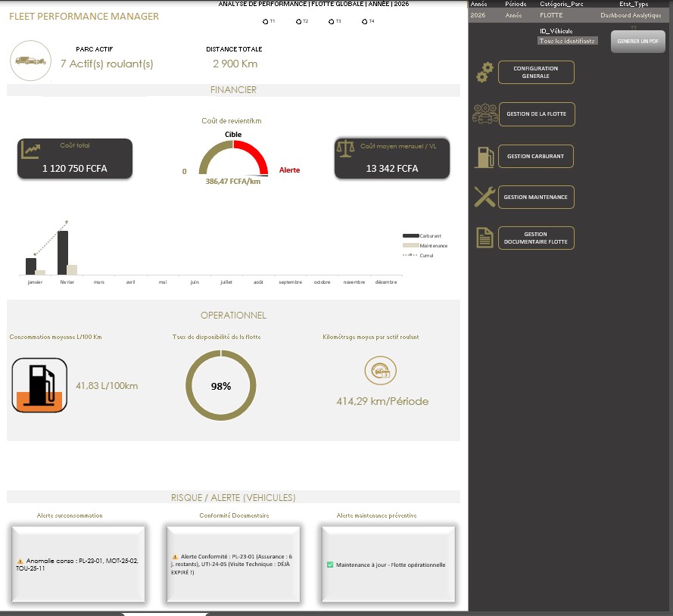Select the T1 quarter option

click(x=264, y=21)
